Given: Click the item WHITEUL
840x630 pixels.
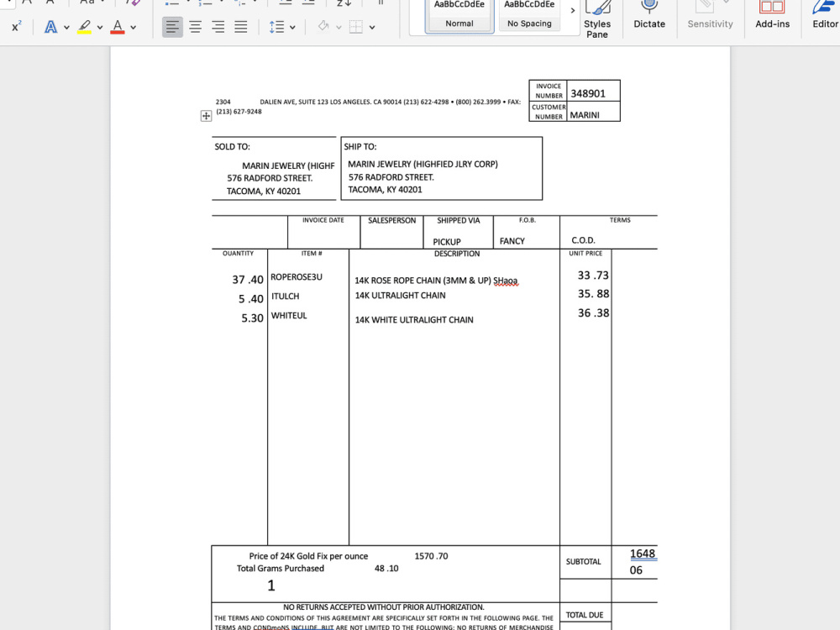Looking at the screenshot, I should point(289,316).
